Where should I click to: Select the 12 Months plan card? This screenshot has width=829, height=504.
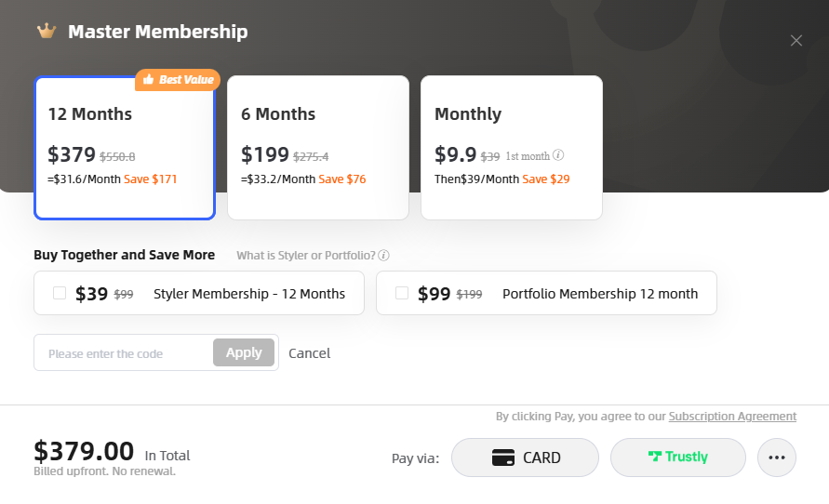click(x=125, y=148)
